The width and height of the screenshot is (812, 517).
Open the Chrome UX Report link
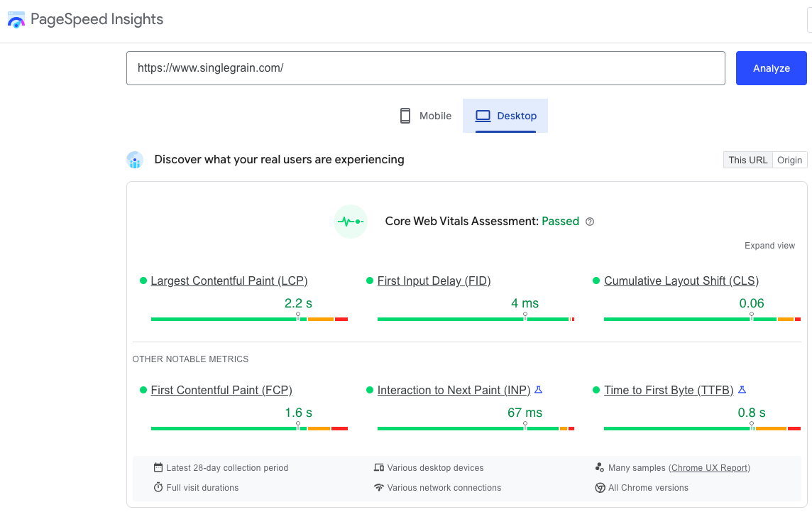click(x=710, y=468)
